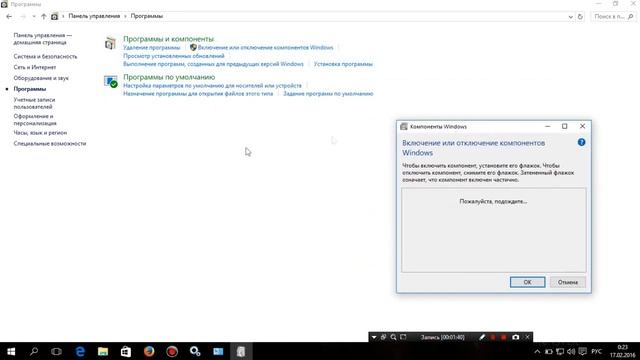Click 'Удаление программы' link

pos(151,48)
